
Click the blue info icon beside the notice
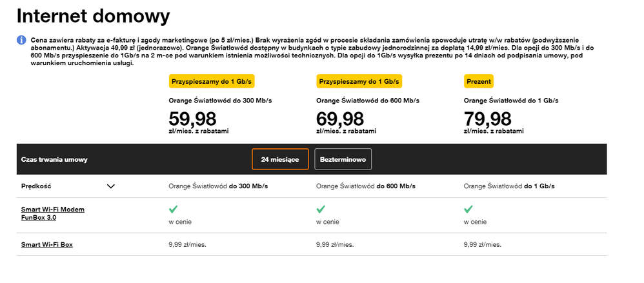click(21, 40)
